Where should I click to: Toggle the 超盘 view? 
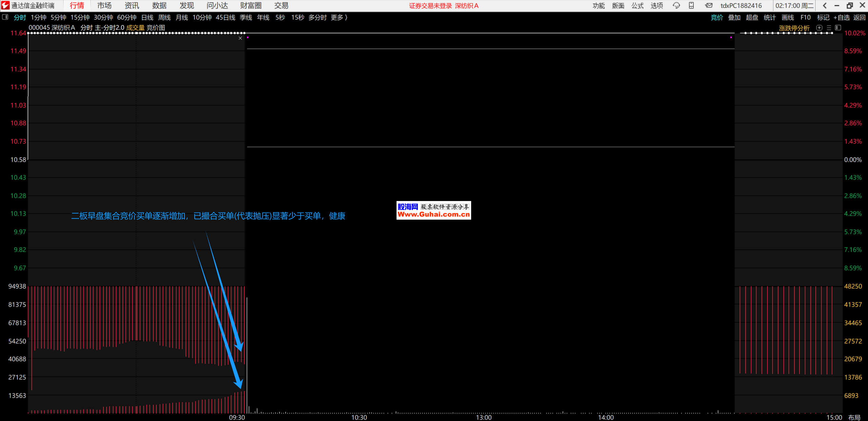coord(752,18)
